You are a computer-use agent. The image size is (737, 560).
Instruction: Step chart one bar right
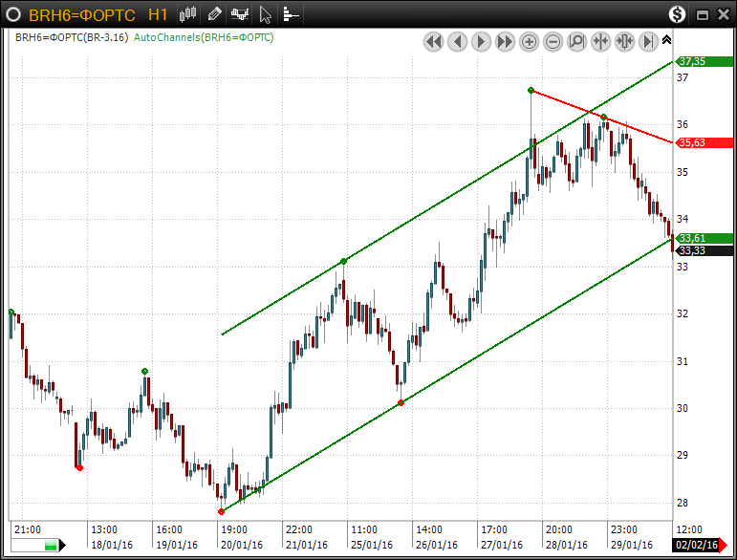[x=481, y=41]
